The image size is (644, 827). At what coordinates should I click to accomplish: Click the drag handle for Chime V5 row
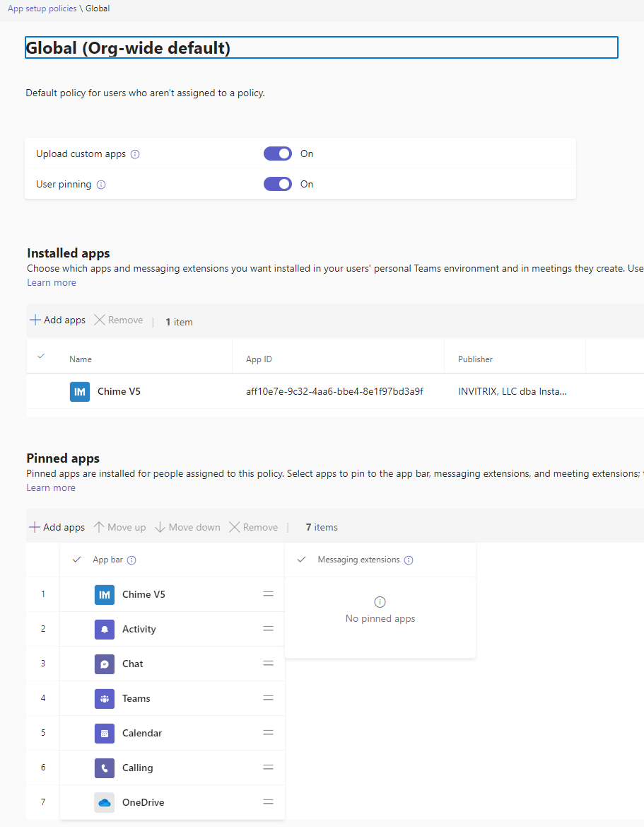pyautogui.click(x=268, y=594)
